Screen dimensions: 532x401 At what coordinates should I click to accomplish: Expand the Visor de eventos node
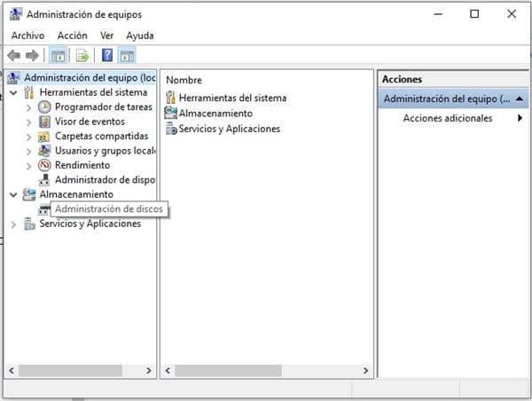click(29, 122)
